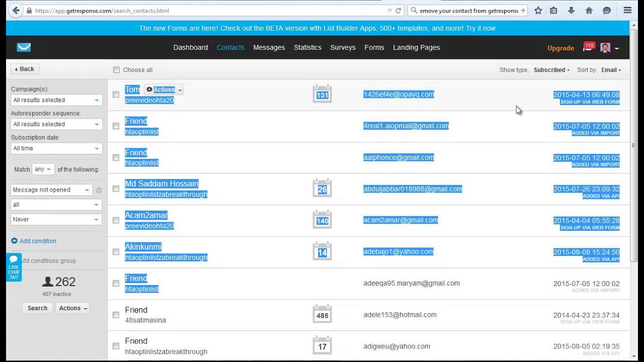Viewport: 644px width, 362px height.
Task: Open notifications badge showing 118
Action: tap(589, 47)
